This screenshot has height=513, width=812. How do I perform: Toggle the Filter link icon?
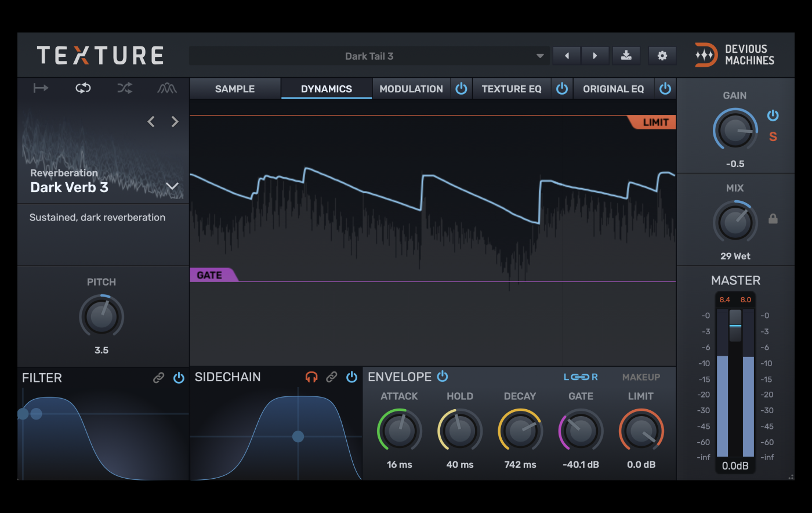(x=158, y=378)
